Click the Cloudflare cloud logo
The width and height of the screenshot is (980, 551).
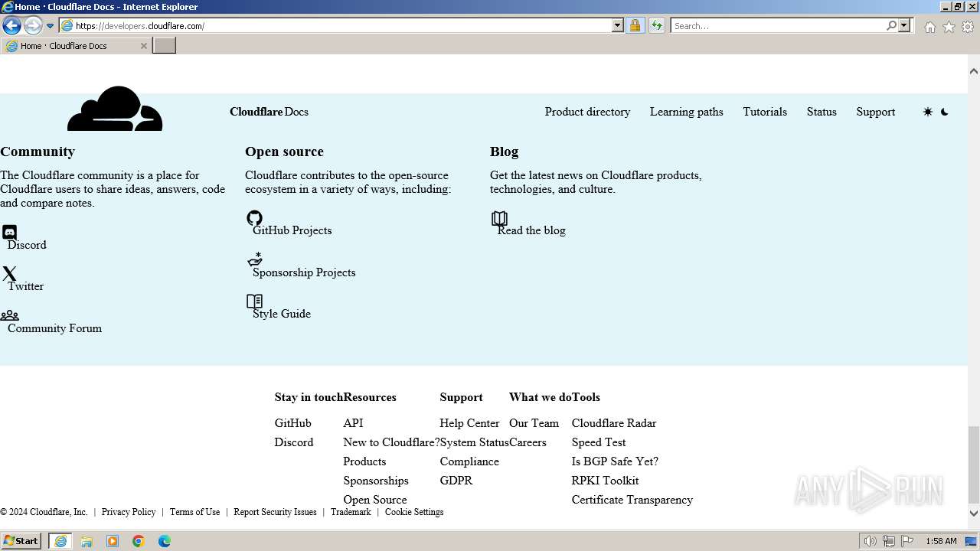(115, 109)
